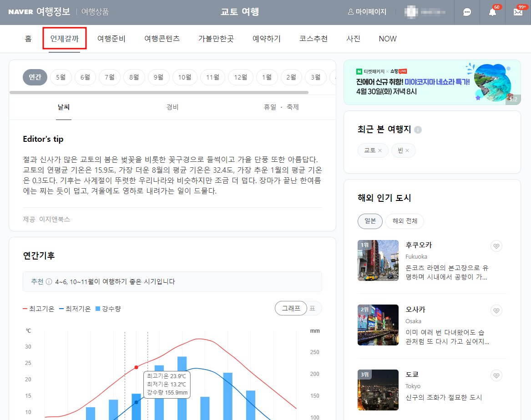This screenshot has height=420, width=531.
Task: Open notifications bell showing 60 alerts
Action: click(492, 12)
